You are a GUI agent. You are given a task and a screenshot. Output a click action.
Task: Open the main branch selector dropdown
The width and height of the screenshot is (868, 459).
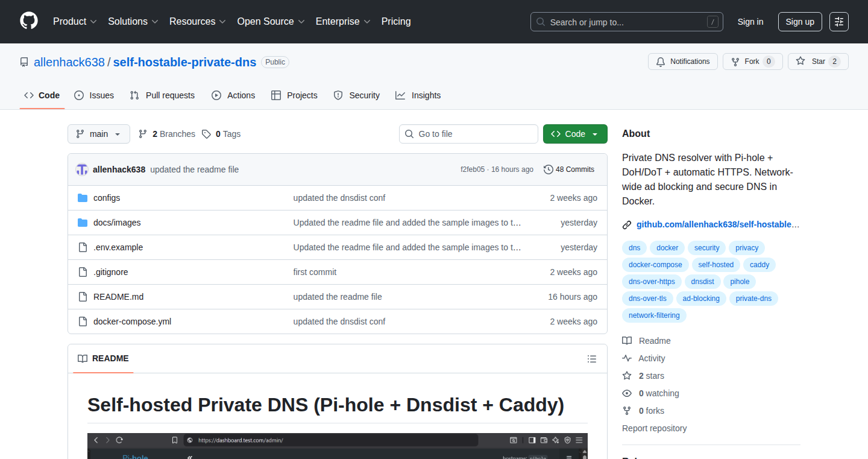tap(99, 134)
